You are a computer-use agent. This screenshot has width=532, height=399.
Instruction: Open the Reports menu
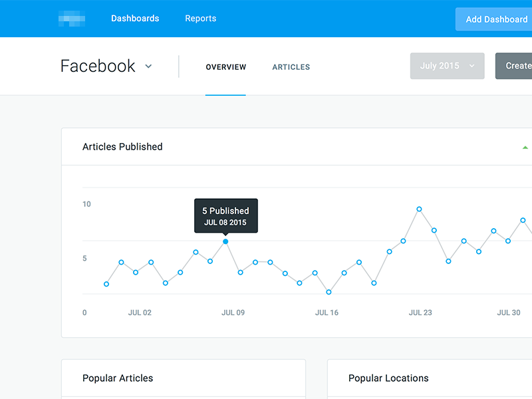coord(200,19)
